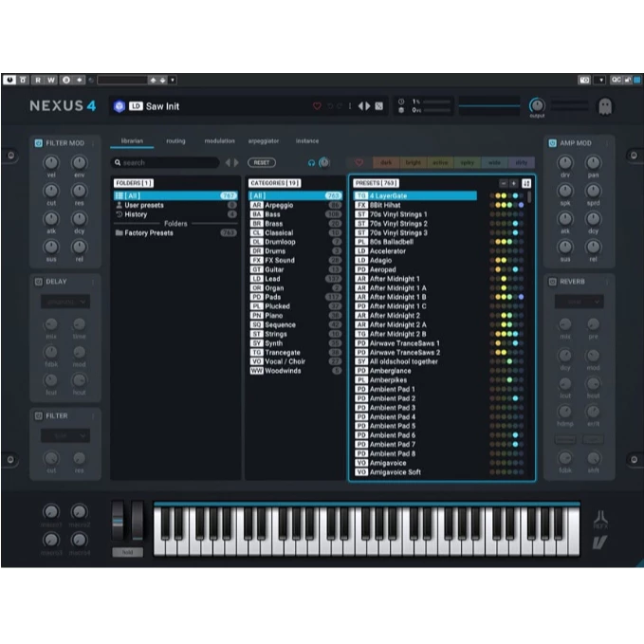Switch to the routing tab
The image size is (644, 644).
(x=175, y=141)
